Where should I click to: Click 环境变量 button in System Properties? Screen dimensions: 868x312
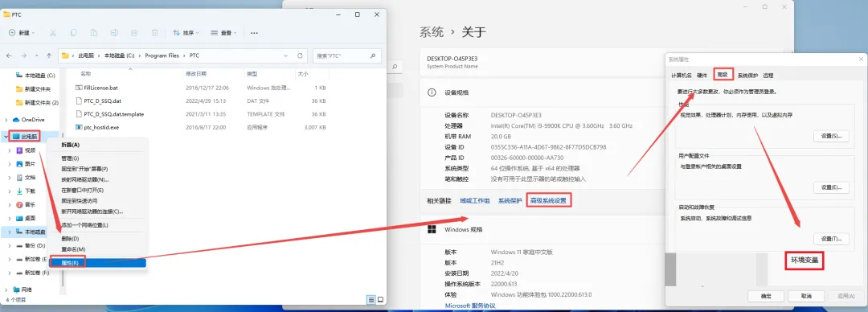(805, 261)
